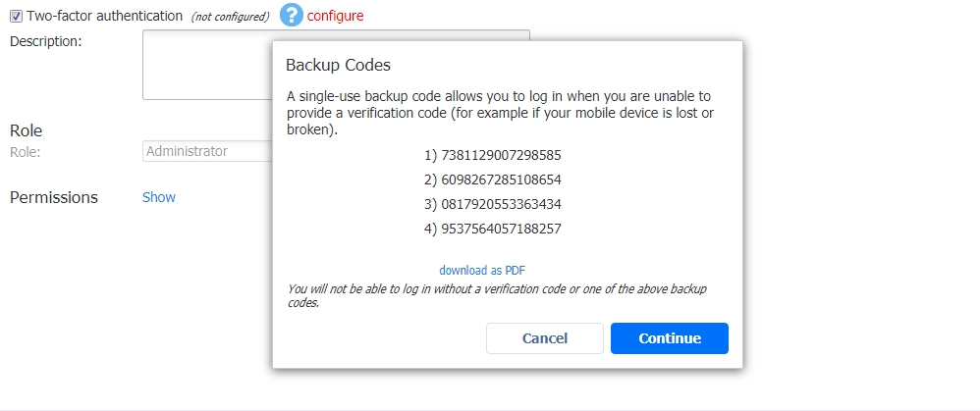Open the Administrator role dropdown
Viewport: 980px width, 411px height.
click(x=207, y=151)
